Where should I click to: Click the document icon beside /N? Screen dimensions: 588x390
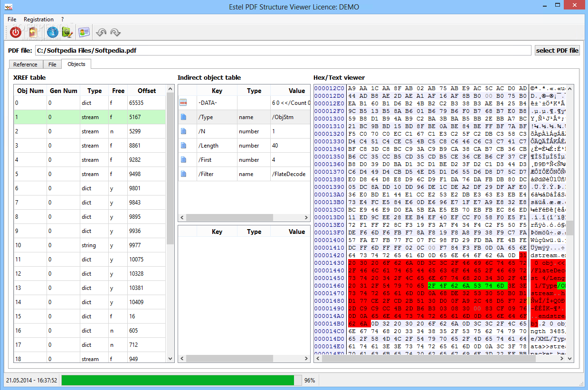[183, 131]
